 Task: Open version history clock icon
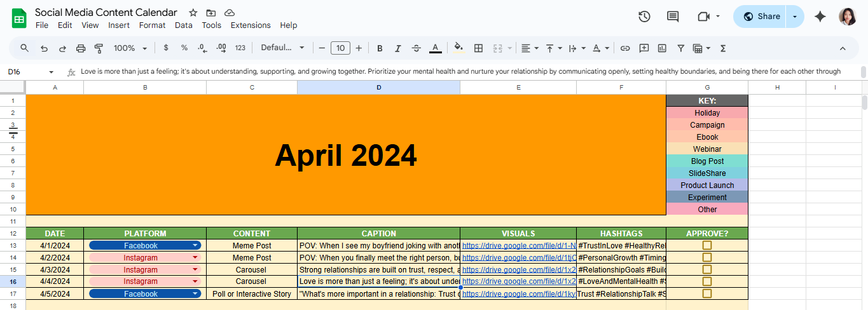pos(644,17)
